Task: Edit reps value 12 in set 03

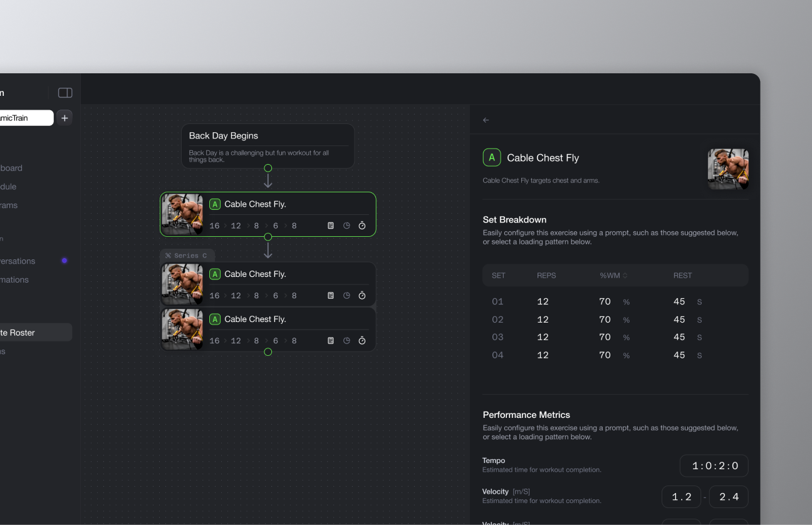Action: point(543,337)
